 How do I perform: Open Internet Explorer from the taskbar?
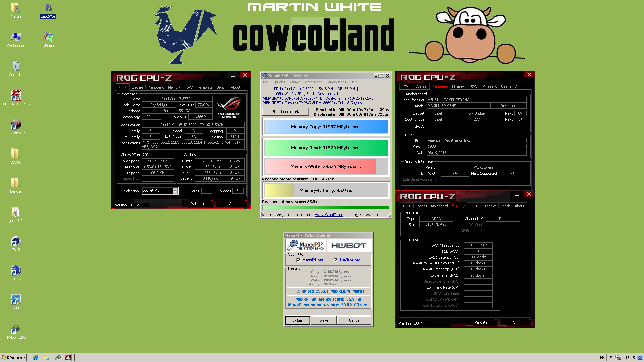coord(36,358)
